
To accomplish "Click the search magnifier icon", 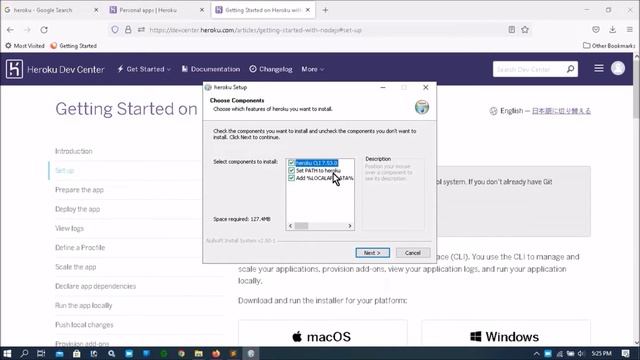I will [x=571, y=69].
